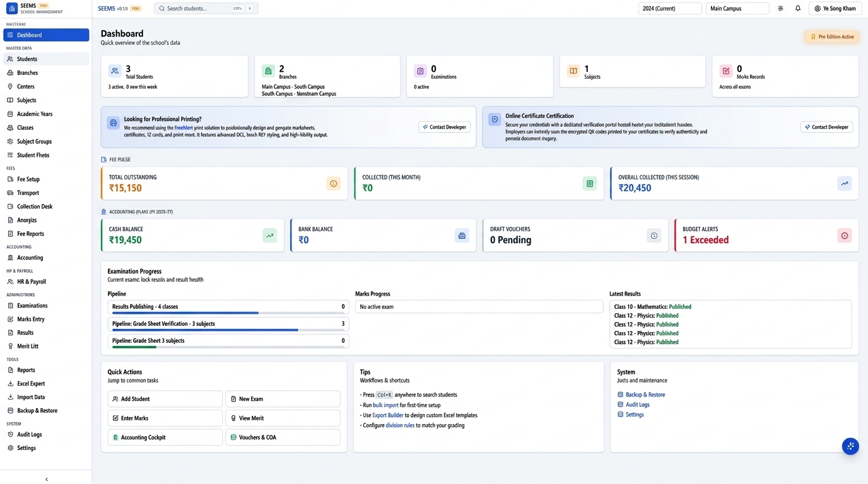
Task: Follow the division rules link in Tips
Action: coord(400,425)
